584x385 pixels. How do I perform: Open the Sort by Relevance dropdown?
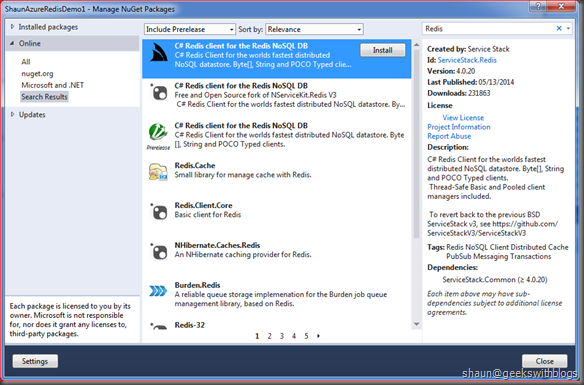tap(314, 29)
